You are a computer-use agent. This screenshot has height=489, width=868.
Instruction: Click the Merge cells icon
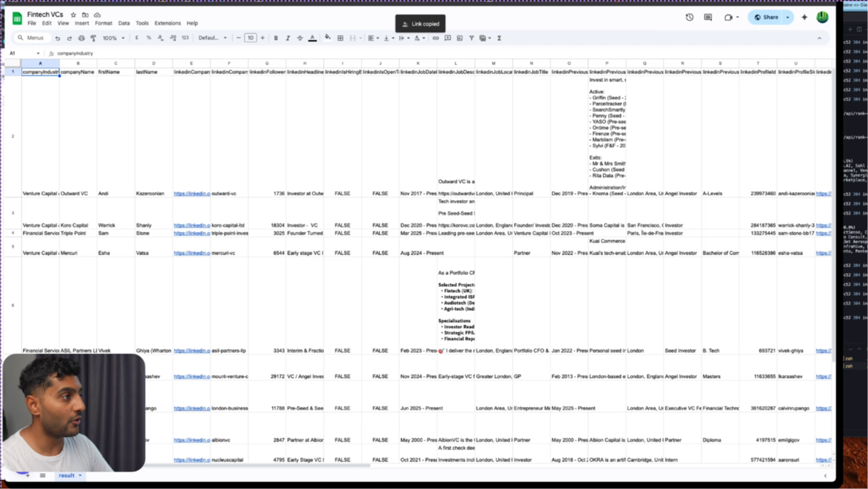pos(353,38)
